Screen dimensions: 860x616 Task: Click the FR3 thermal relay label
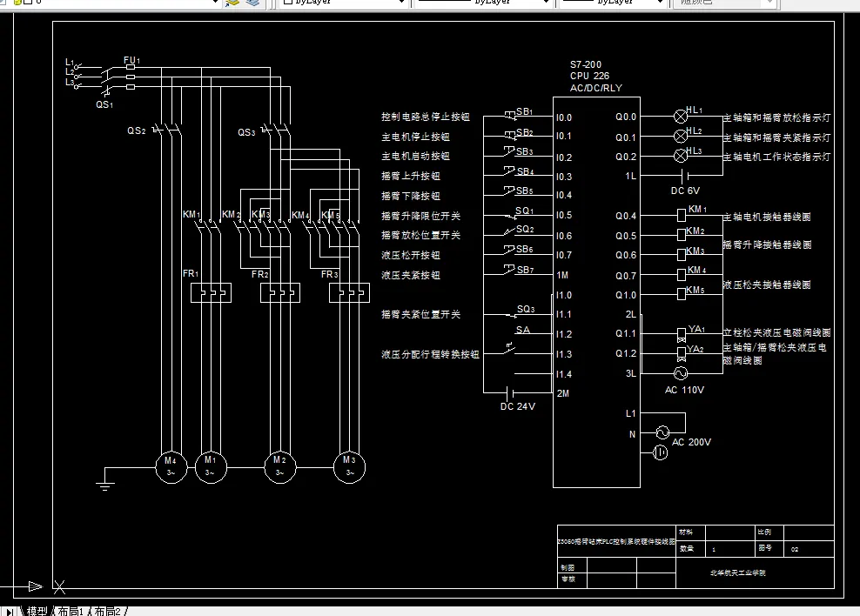pos(330,274)
